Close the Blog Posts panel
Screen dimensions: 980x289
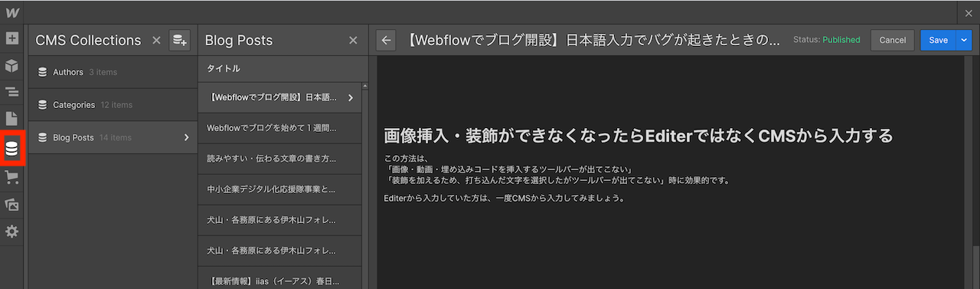[353, 41]
